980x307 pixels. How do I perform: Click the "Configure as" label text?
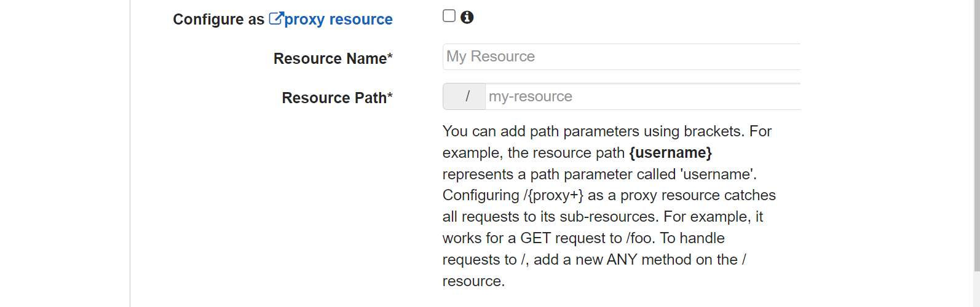[x=218, y=20]
